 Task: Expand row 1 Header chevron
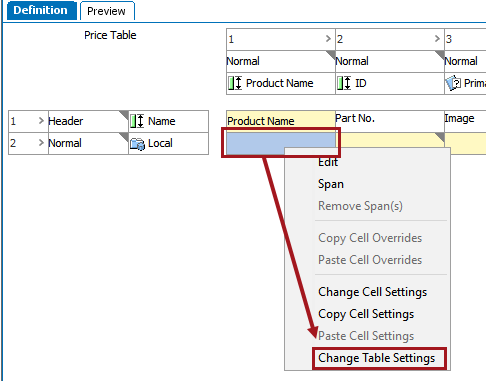(x=41, y=121)
